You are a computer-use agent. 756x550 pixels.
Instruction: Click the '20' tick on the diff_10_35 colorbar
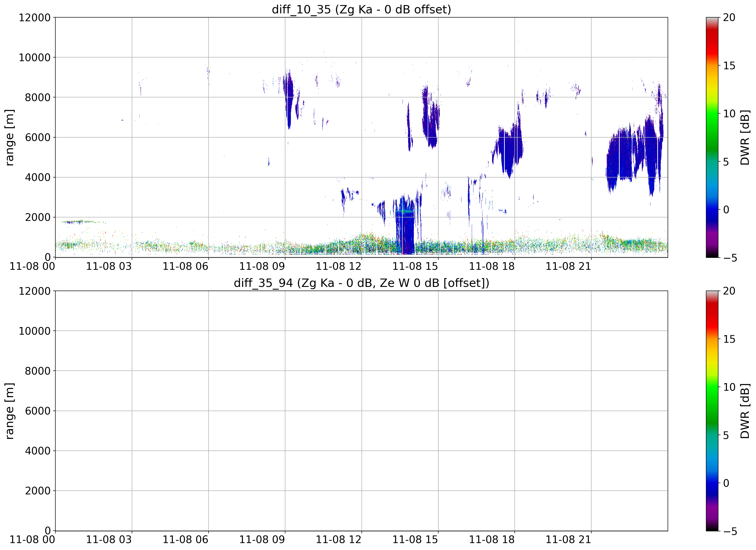pyautogui.click(x=729, y=17)
